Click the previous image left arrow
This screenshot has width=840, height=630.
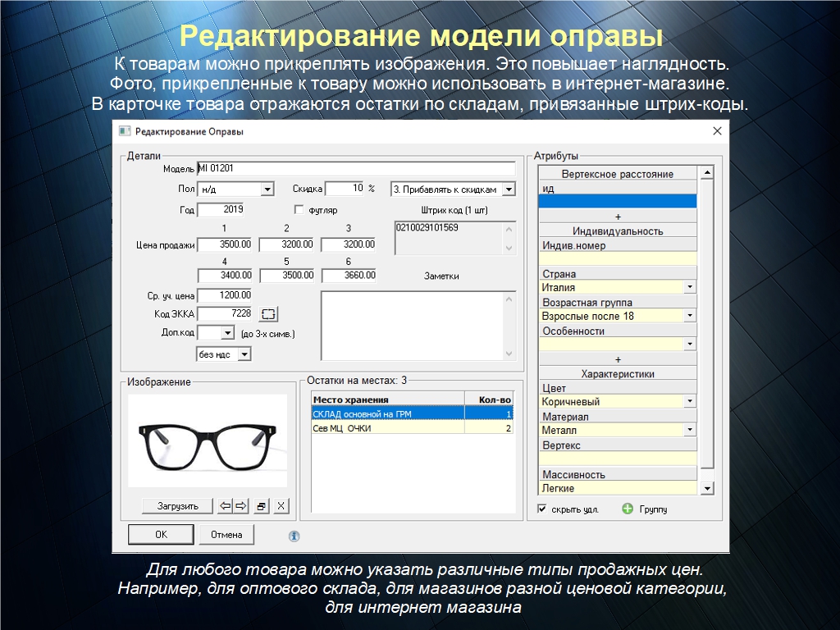tap(226, 506)
